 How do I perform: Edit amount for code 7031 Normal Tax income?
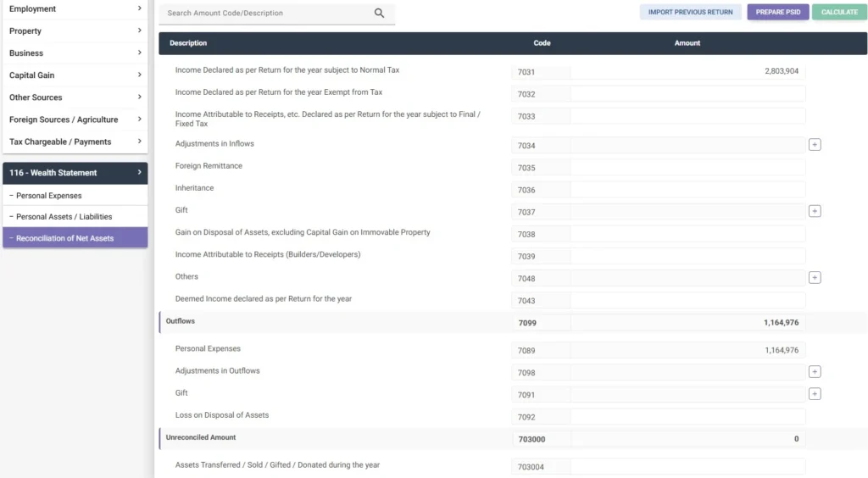click(x=687, y=71)
